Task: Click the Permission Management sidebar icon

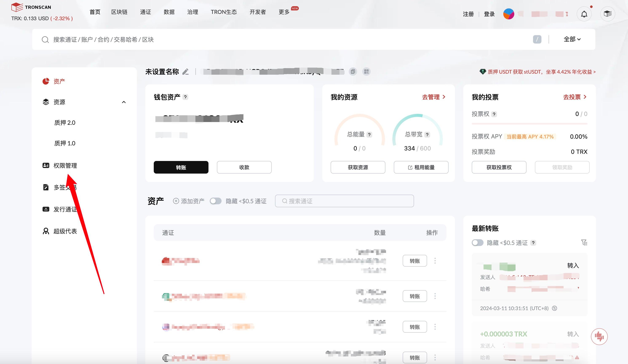Action: pos(46,165)
